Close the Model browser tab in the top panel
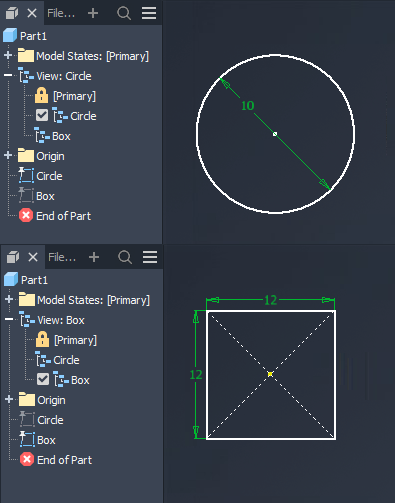395x503 pixels. [32, 13]
